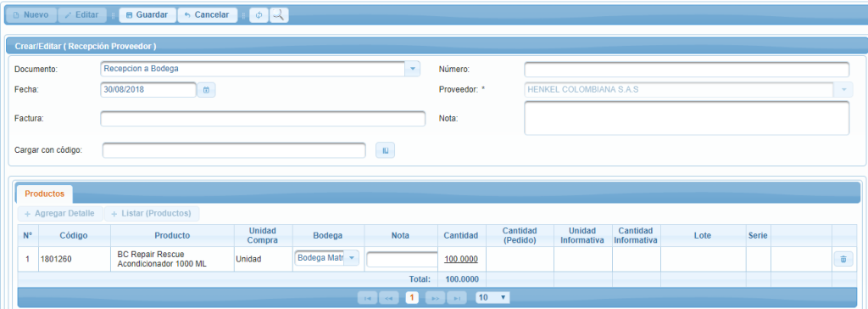Go to the next page of the pager
The image size is (868, 309).
[x=435, y=298]
